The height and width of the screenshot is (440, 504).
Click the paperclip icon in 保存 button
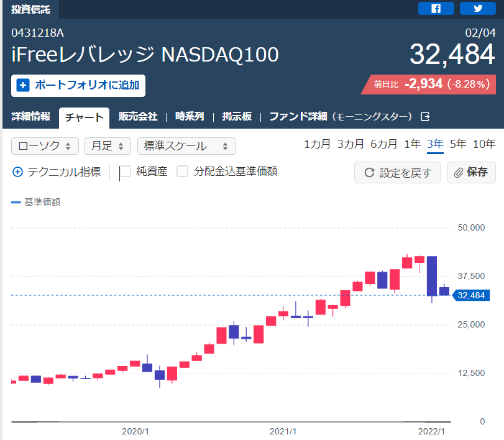click(459, 173)
